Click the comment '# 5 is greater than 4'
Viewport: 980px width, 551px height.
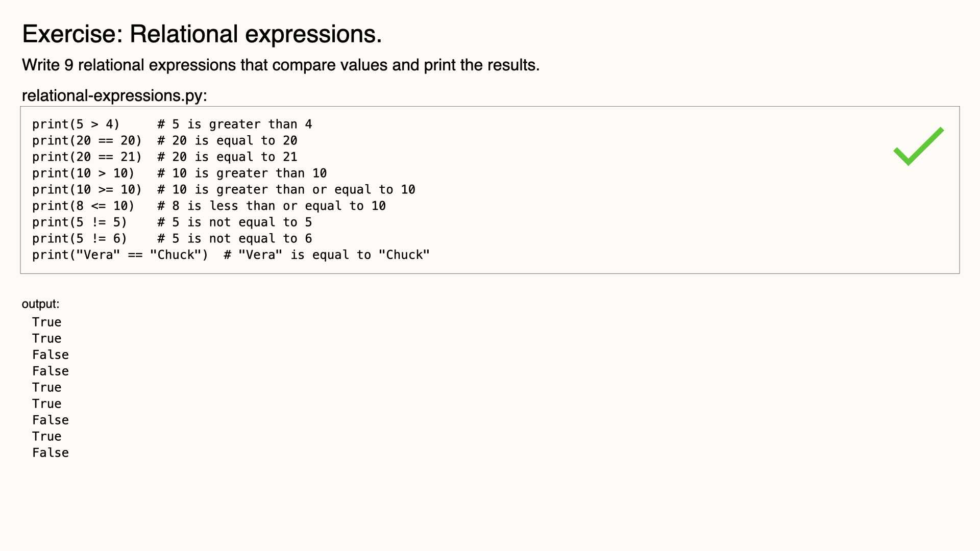pos(235,124)
